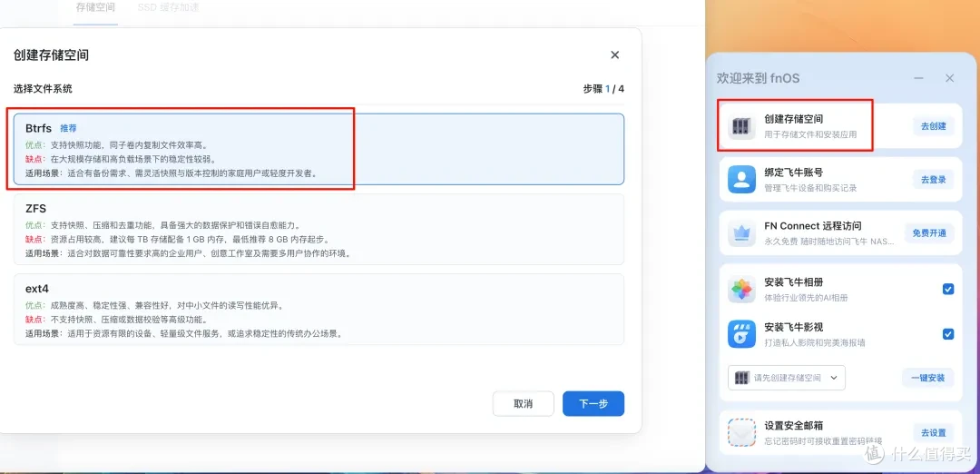Click the 飞牛影视 app icon
Viewport: 980px width, 474px height.
pos(742,334)
